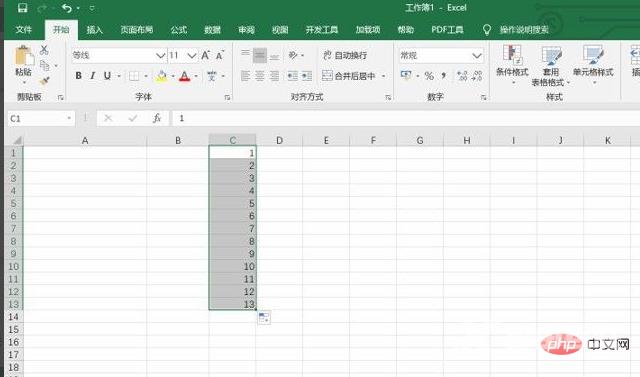The image size is (640, 377).
Task: Select column C header
Action: [x=233, y=140]
